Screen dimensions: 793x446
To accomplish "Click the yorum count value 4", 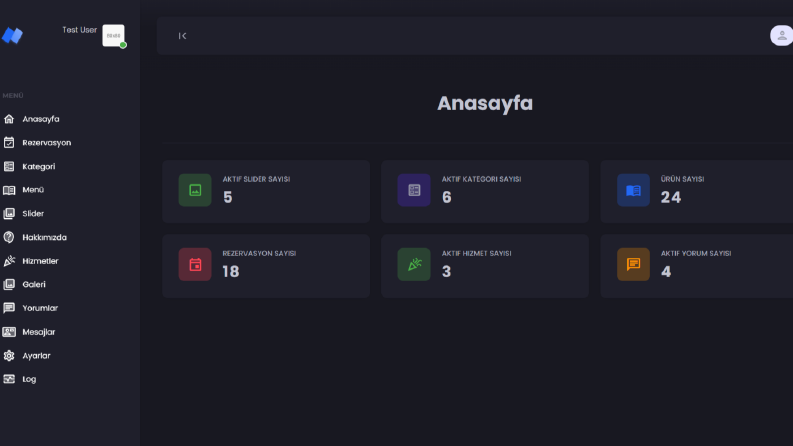I will [x=666, y=272].
